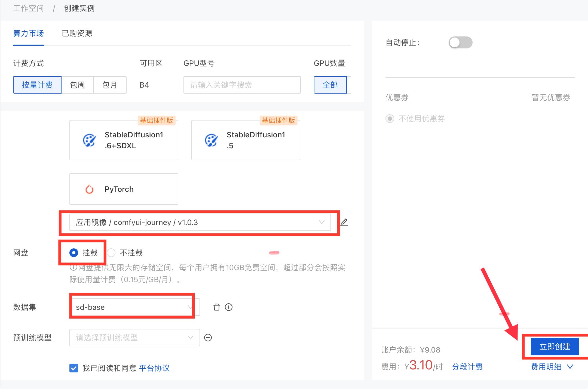This screenshot has width=588, height=389.
Task: Click the GPU型号 keyword search field
Action: pos(242,85)
